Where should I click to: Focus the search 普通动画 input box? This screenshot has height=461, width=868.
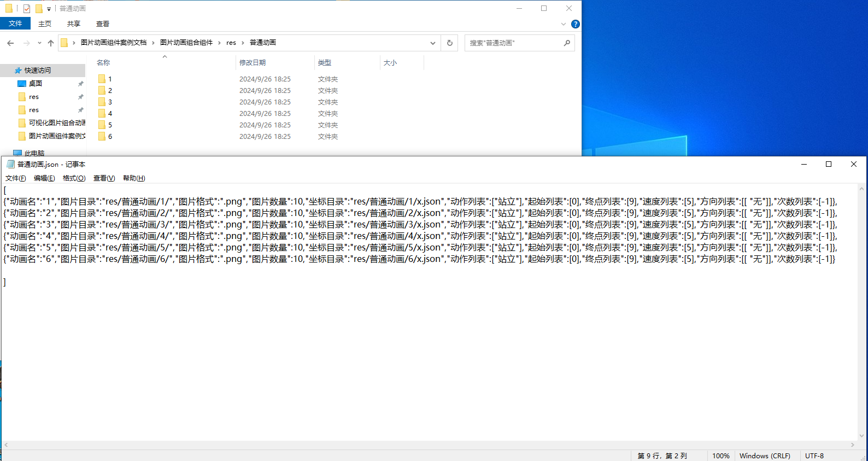point(514,43)
